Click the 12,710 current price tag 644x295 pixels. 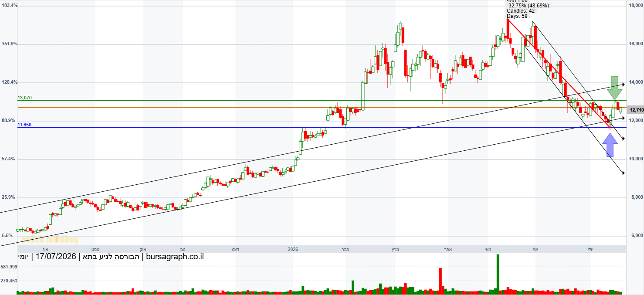click(x=636, y=110)
